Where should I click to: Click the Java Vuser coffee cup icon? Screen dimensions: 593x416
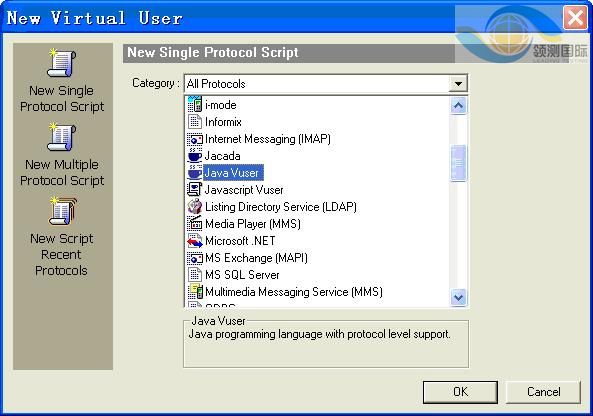(x=195, y=172)
